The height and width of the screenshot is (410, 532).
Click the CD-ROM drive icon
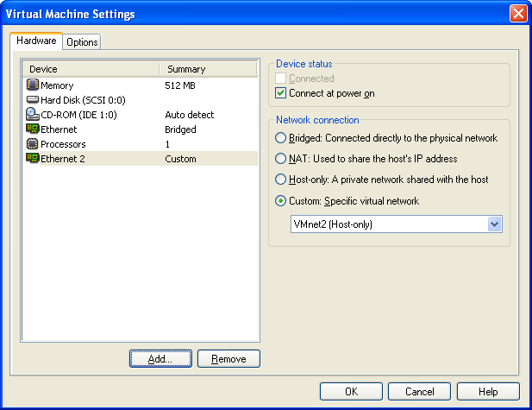click(33, 115)
